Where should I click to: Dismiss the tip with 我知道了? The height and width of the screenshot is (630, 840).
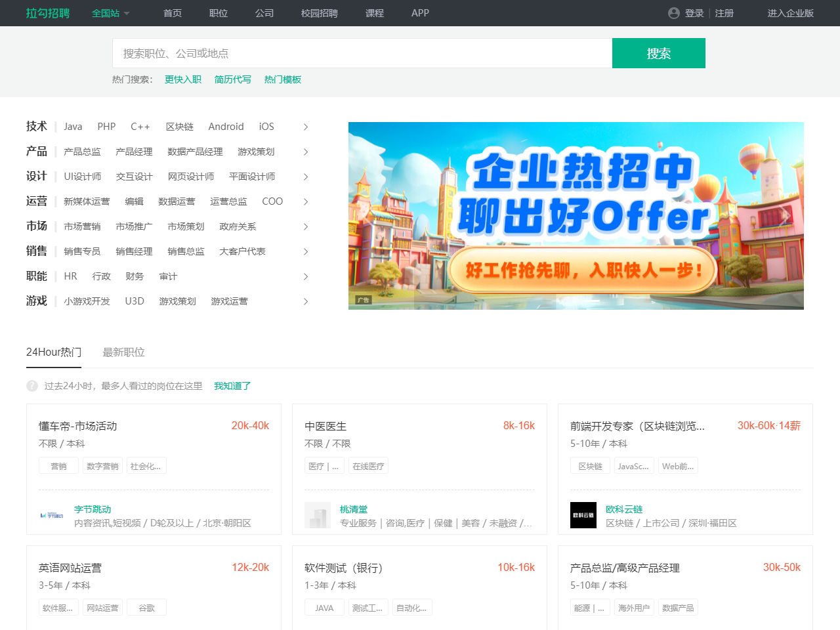click(x=230, y=386)
